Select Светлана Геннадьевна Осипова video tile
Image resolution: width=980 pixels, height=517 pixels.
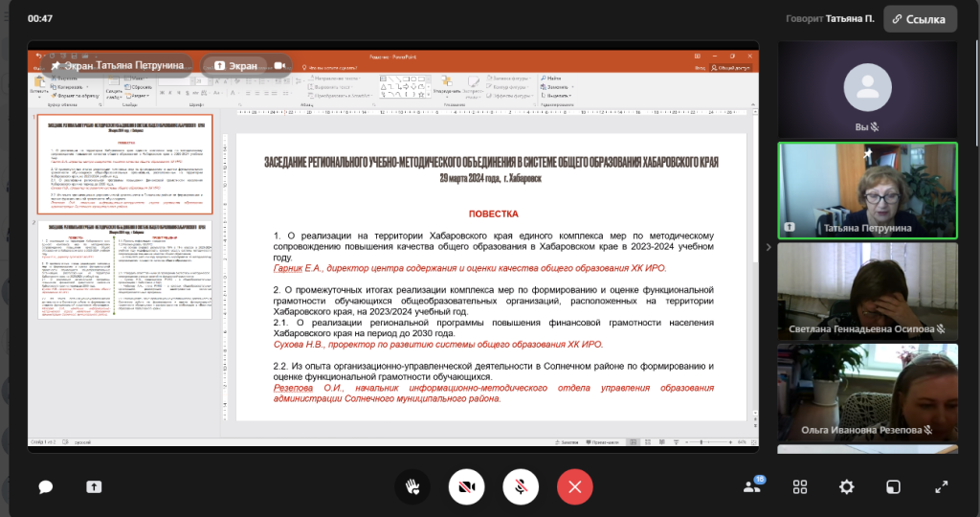pyautogui.click(x=867, y=291)
